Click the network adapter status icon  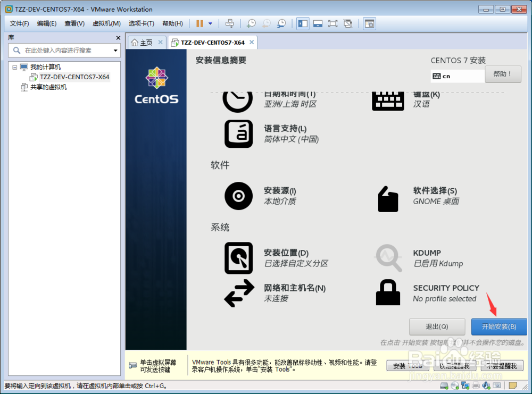pyautogui.click(x=465, y=385)
